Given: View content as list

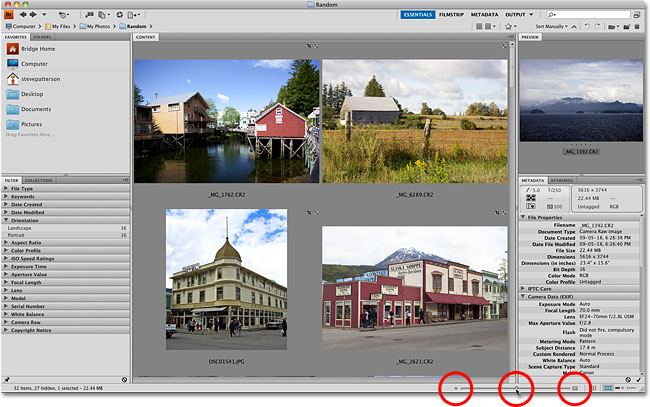Looking at the screenshot, I should (x=631, y=388).
